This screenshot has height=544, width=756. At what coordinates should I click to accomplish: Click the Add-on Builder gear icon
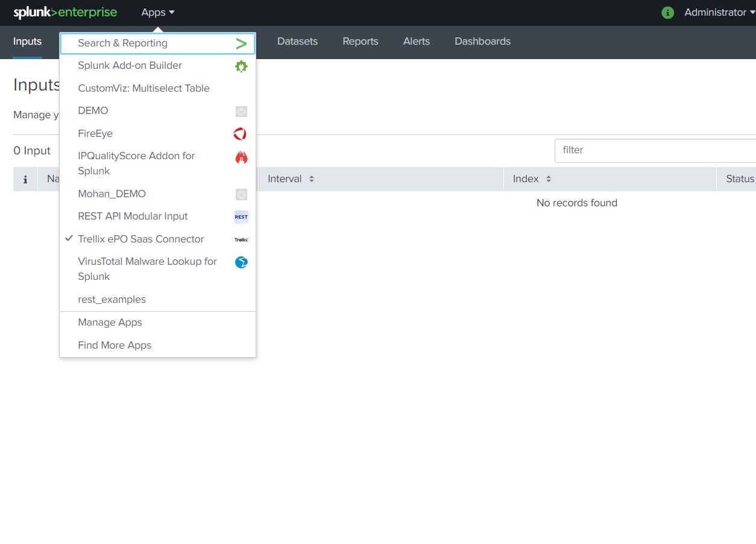click(241, 66)
